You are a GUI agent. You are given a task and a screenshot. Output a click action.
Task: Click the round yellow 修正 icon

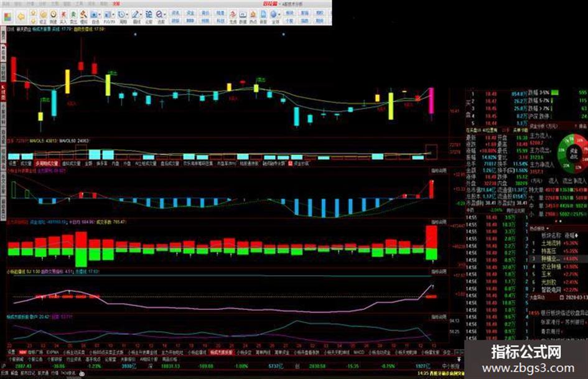44,14
